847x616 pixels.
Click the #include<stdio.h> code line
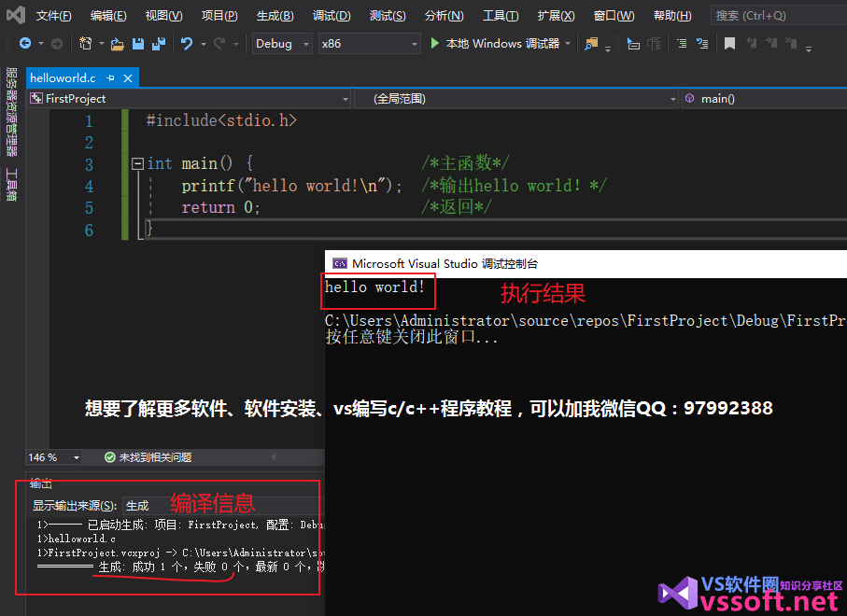click(x=221, y=120)
